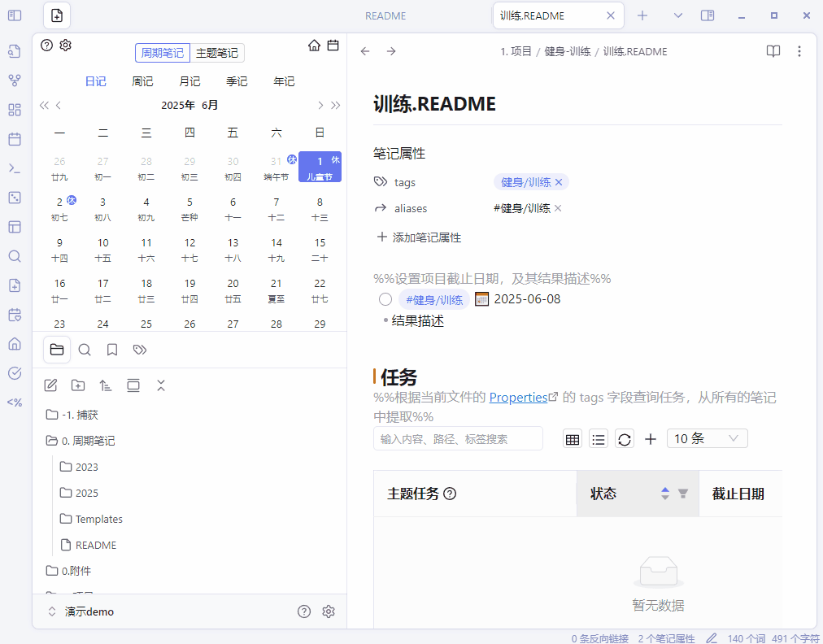
Task: Toggle the 周期笔记 mode button
Action: pyautogui.click(x=163, y=53)
